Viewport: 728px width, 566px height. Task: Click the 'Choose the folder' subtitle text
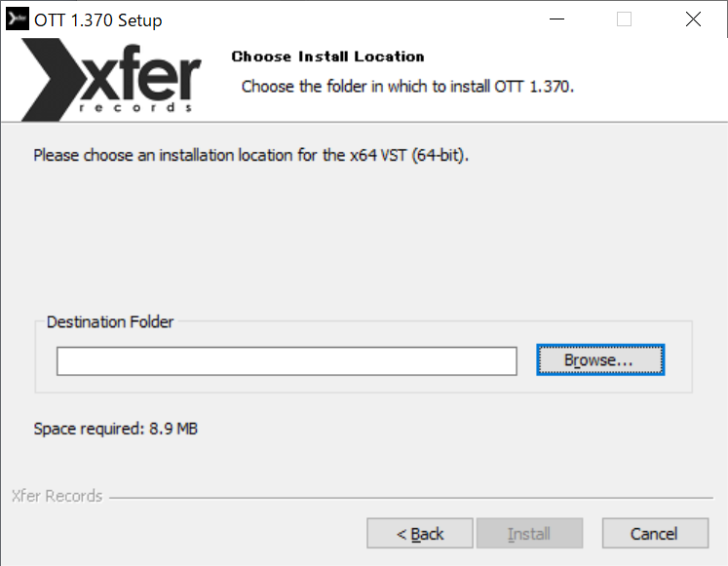pyautogui.click(x=407, y=87)
